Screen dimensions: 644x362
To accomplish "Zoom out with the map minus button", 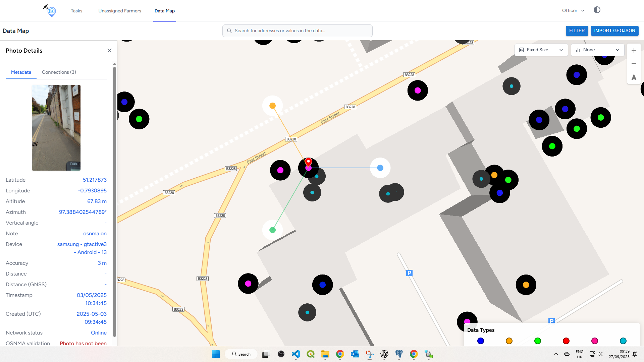I will 634,64.
